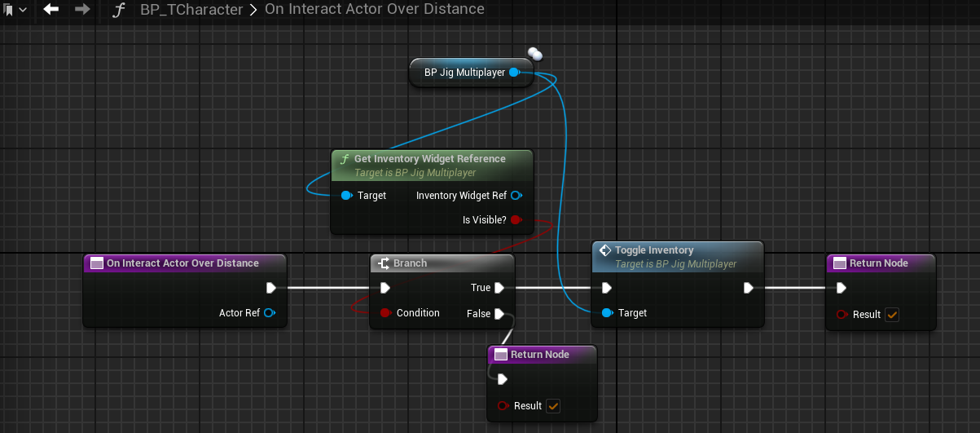The width and height of the screenshot is (980, 433).
Task: Click BP Jig Multiplayer blue output pin
Action: click(x=514, y=73)
